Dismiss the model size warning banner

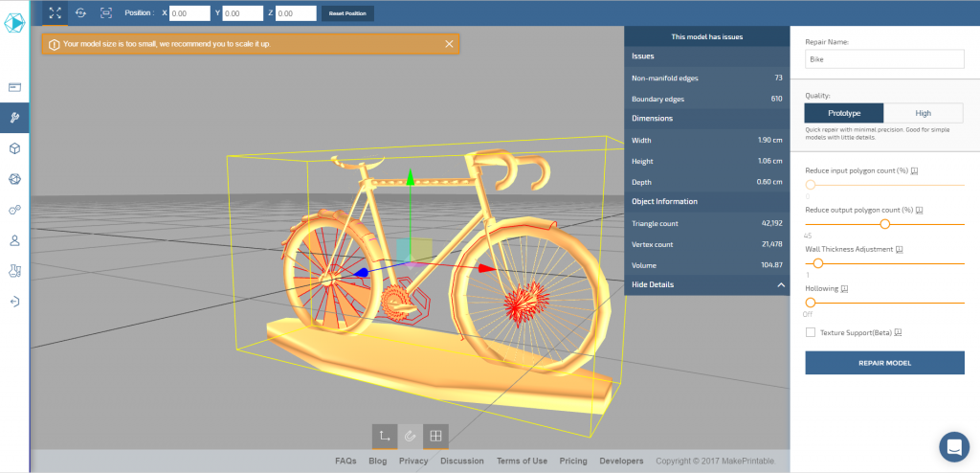coord(450,44)
